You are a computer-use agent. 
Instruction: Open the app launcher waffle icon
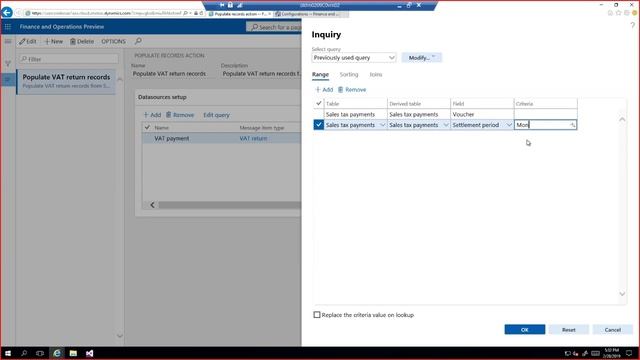8,27
